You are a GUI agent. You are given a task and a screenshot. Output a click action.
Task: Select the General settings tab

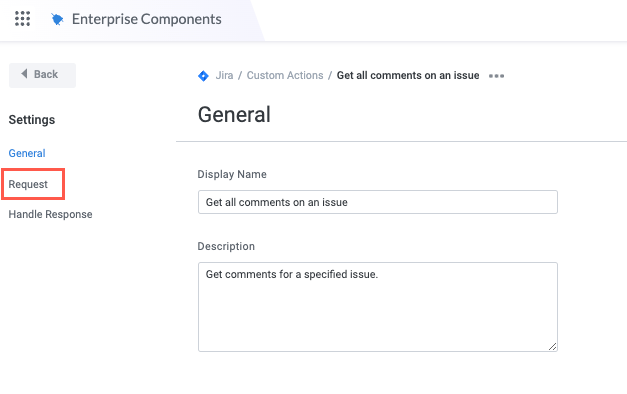27,153
